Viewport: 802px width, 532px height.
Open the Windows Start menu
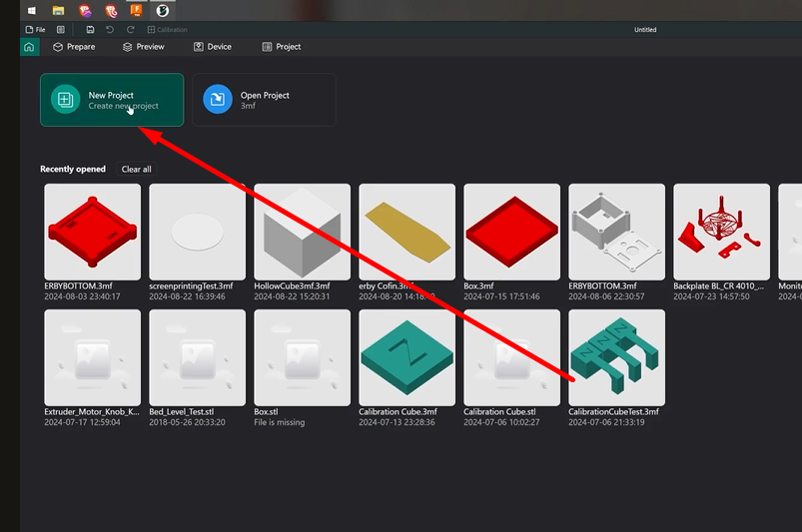(32, 10)
